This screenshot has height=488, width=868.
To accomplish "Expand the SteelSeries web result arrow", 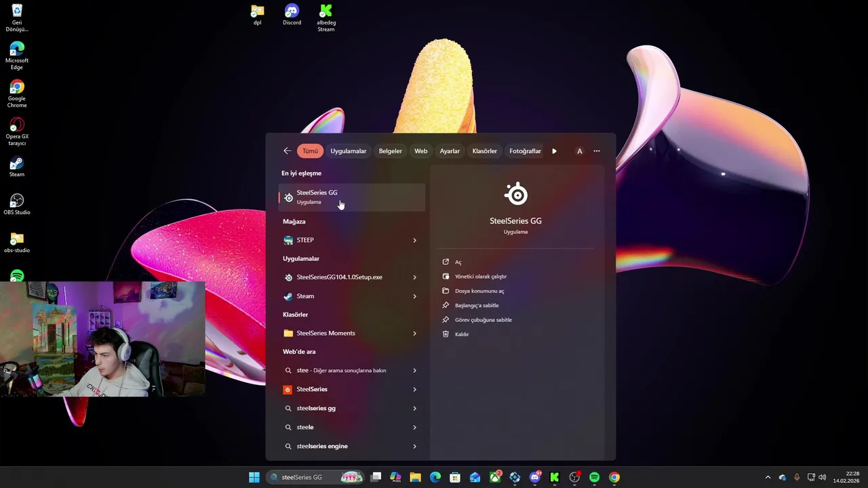I will point(414,390).
